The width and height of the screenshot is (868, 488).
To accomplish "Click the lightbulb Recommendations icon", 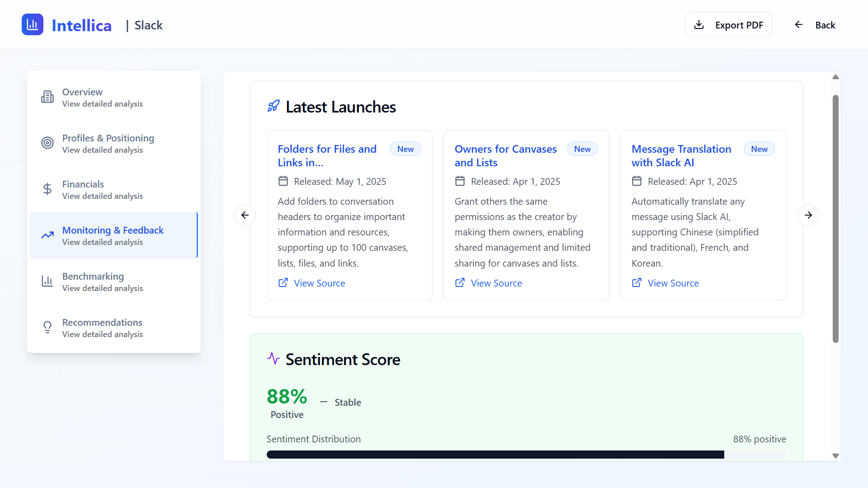I will (47, 327).
